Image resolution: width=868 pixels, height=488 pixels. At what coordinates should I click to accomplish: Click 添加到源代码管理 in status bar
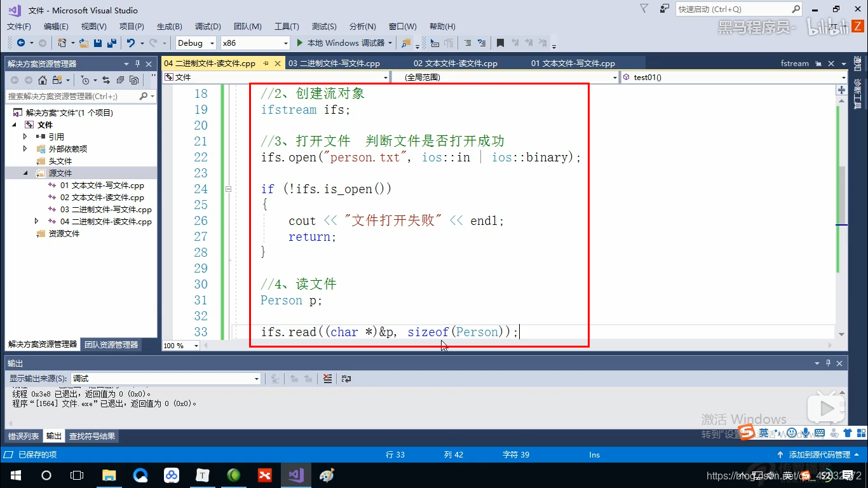(x=819, y=454)
